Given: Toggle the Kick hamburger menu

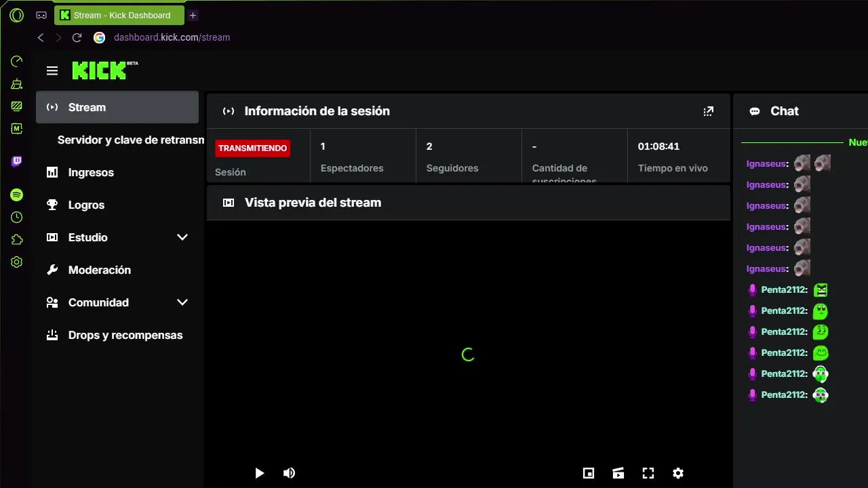Looking at the screenshot, I should pos(52,70).
